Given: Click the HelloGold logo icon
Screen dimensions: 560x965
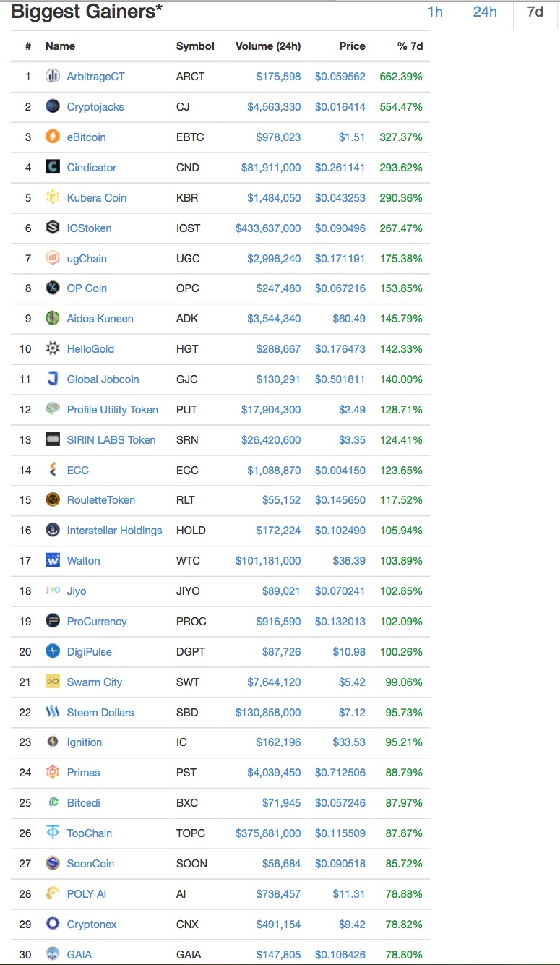Looking at the screenshot, I should pos(53,348).
